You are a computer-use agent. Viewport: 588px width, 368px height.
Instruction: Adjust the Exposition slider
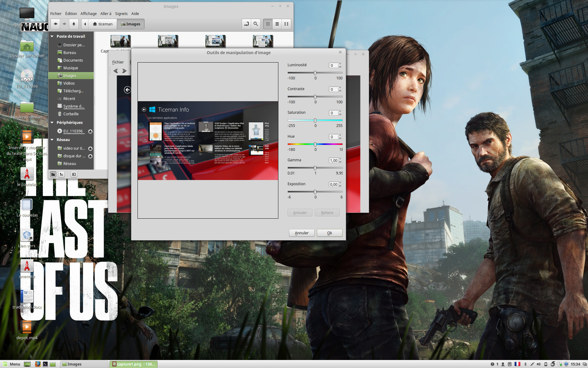click(315, 192)
